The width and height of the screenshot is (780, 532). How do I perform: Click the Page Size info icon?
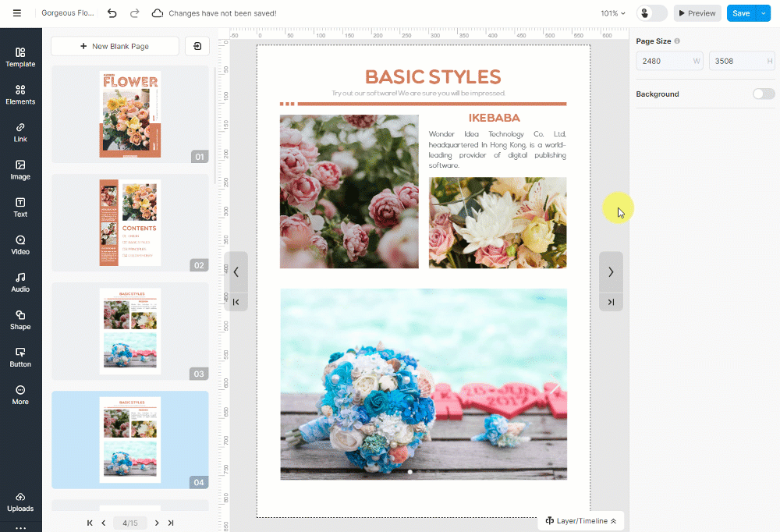coord(677,41)
